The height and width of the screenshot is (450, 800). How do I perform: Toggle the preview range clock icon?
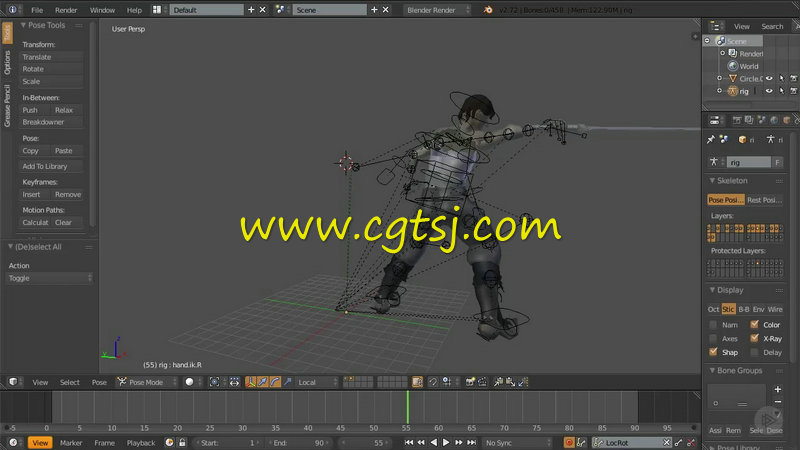pyautogui.click(x=169, y=442)
